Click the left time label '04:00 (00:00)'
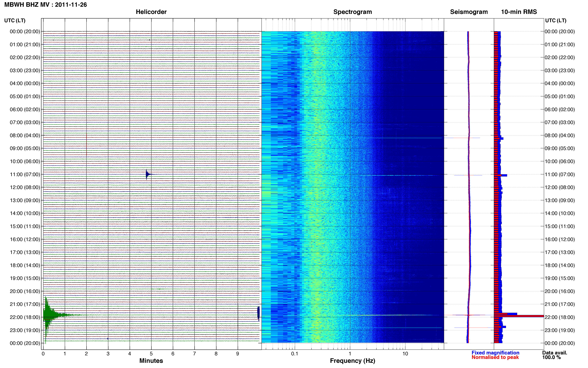 coord(25,83)
